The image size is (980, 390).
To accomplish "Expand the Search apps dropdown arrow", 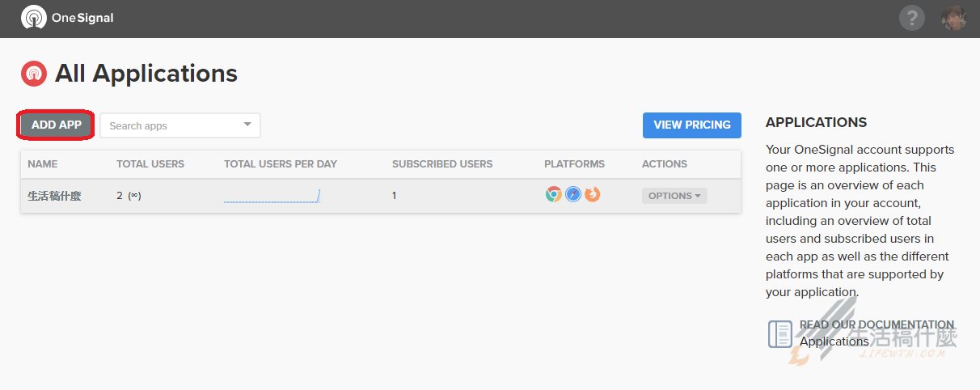I will click(x=247, y=125).
